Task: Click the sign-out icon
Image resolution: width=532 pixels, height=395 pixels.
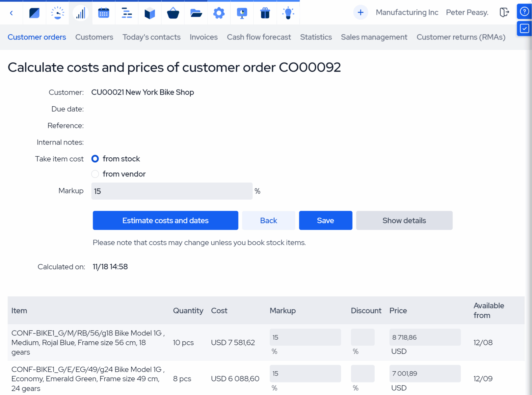Action: click(504, 12)
